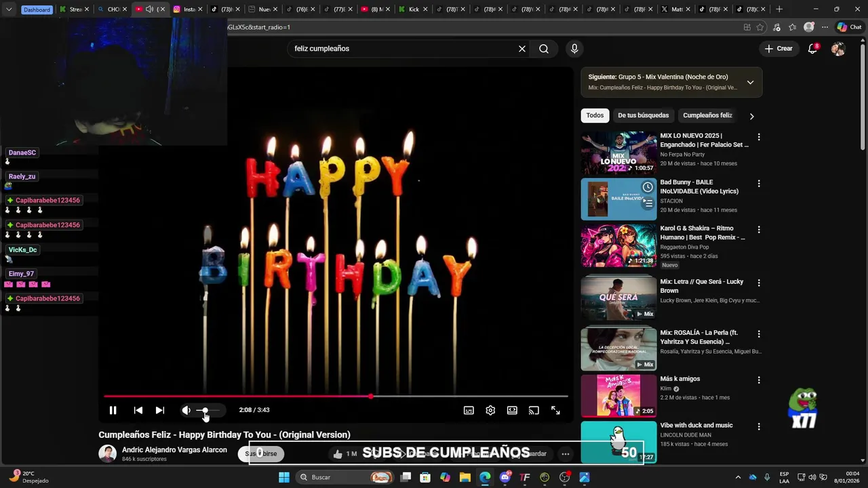Switch to the Dashboard browser tab

(x=37, y=9)
